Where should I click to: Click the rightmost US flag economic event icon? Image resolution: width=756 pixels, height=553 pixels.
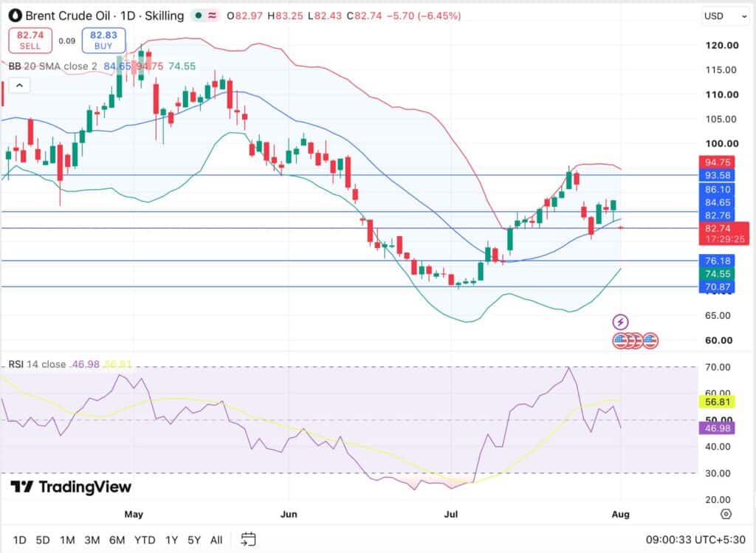tap(650, 341)
